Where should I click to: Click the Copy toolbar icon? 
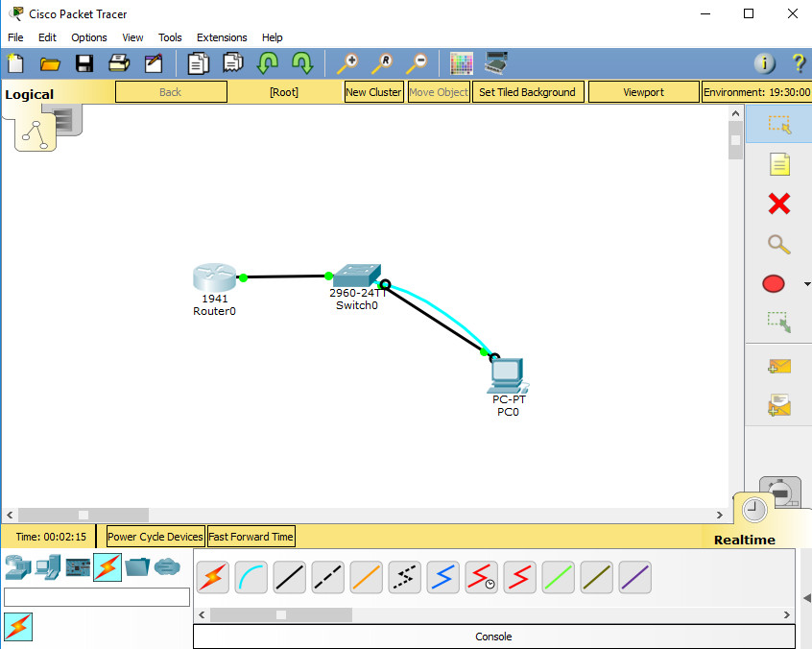pos(199,63)
